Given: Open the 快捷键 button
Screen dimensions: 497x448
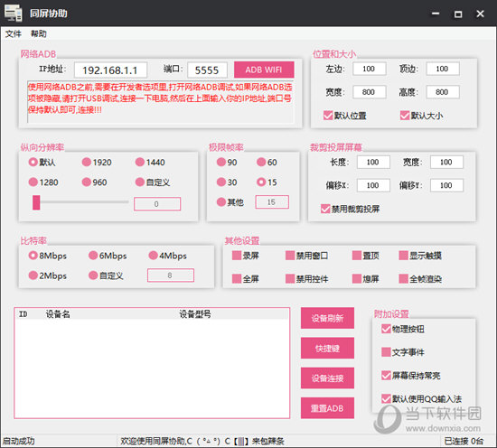Looking at the screenshot, I should tap(327, 349).
